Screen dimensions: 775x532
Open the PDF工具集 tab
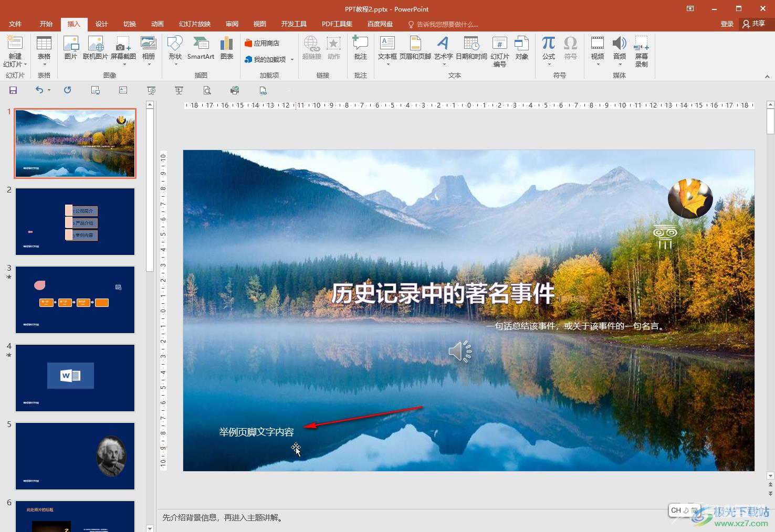[x=337, y=24]
